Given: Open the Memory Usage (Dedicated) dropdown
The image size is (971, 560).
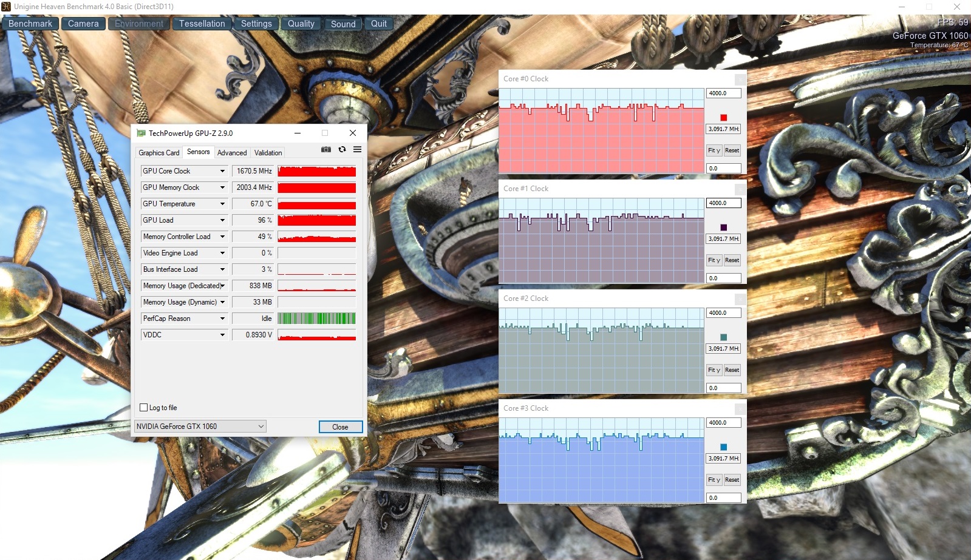Looking at the screenshot, I should tap(222, 286).
